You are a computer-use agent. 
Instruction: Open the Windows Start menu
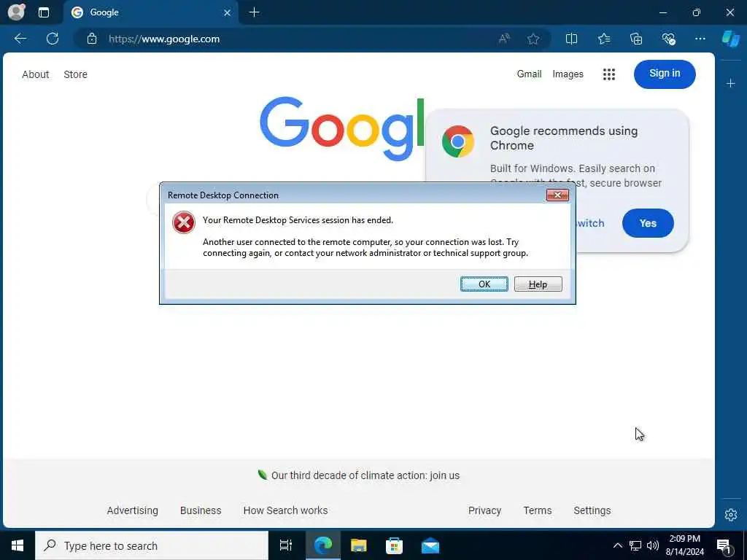[x=18, y=545]
